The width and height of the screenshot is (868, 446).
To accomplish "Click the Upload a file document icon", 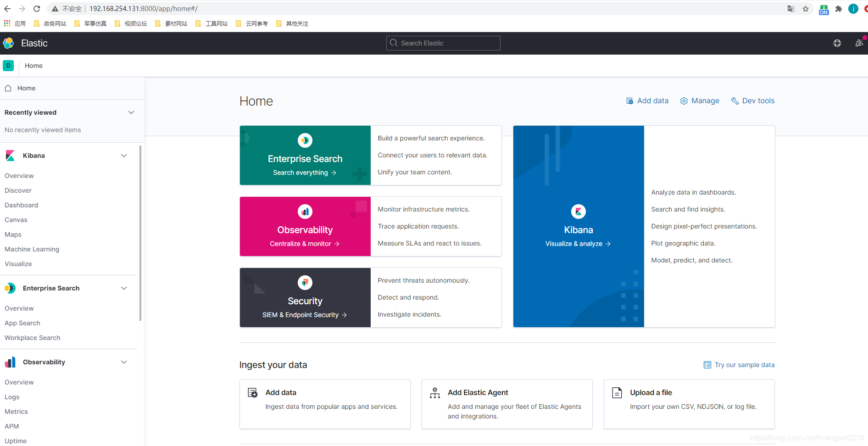I will 617,393.
